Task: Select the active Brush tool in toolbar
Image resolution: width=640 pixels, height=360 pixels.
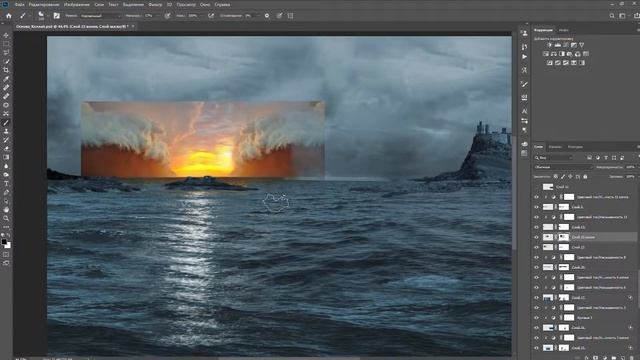Action: [6, 122]
